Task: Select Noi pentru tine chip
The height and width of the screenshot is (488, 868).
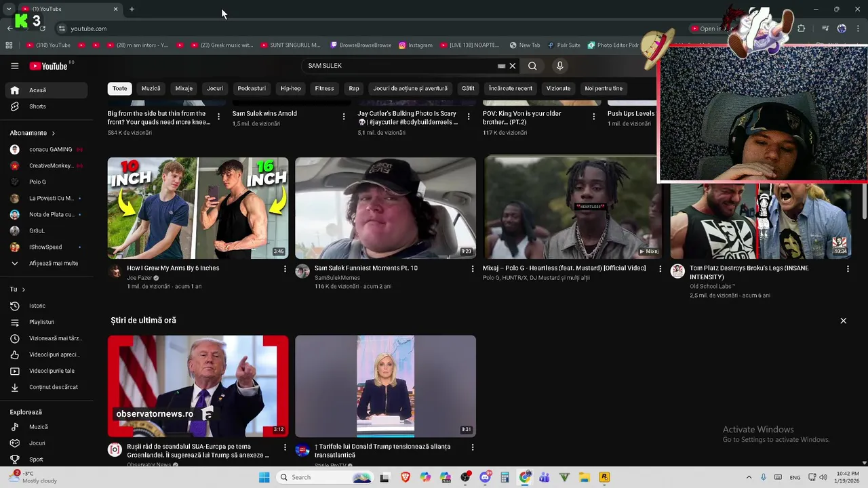Action: click(604, 88)
